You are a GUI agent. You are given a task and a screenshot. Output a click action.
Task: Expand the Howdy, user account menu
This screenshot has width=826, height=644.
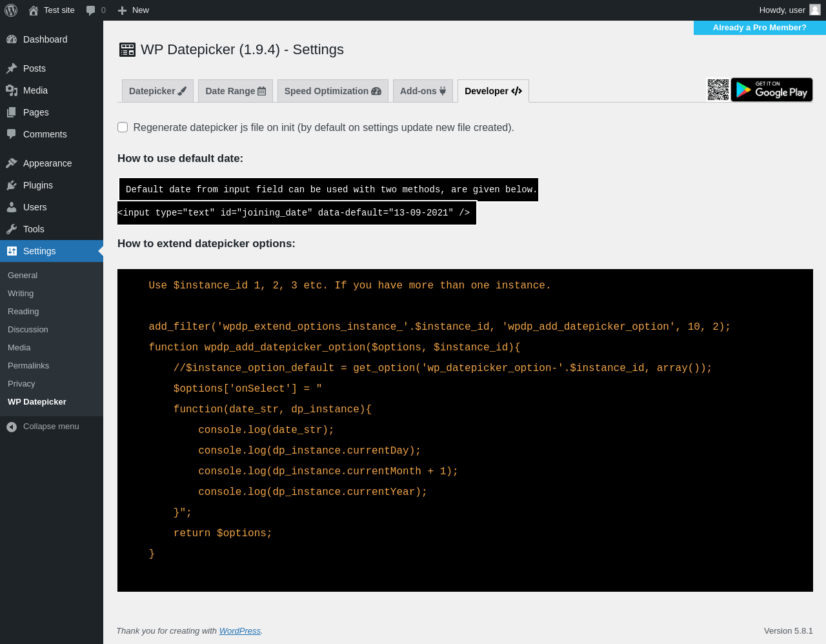781,10
